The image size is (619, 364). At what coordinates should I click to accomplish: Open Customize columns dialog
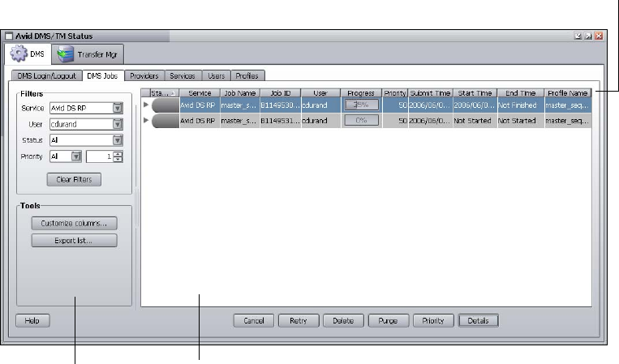(x=74, y=223)
